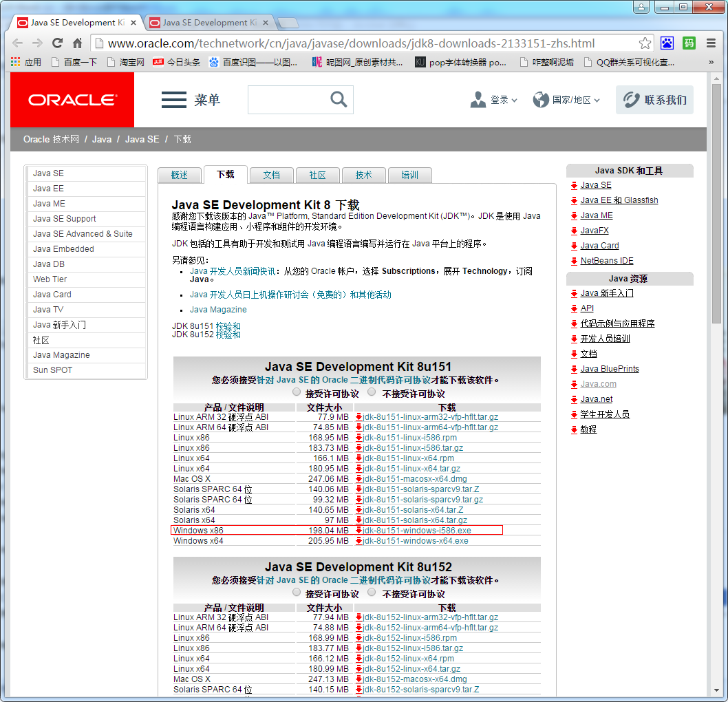Open Java 开发人员新闻快讯 link
The image size is (728, 702).
(x=233, y=271)
